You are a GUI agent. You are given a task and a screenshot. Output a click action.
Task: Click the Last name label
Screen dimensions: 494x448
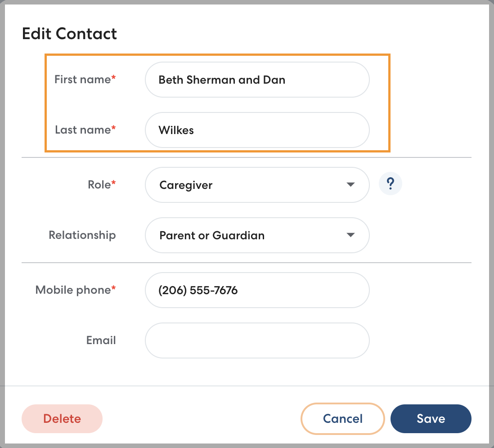pos(83,130)
